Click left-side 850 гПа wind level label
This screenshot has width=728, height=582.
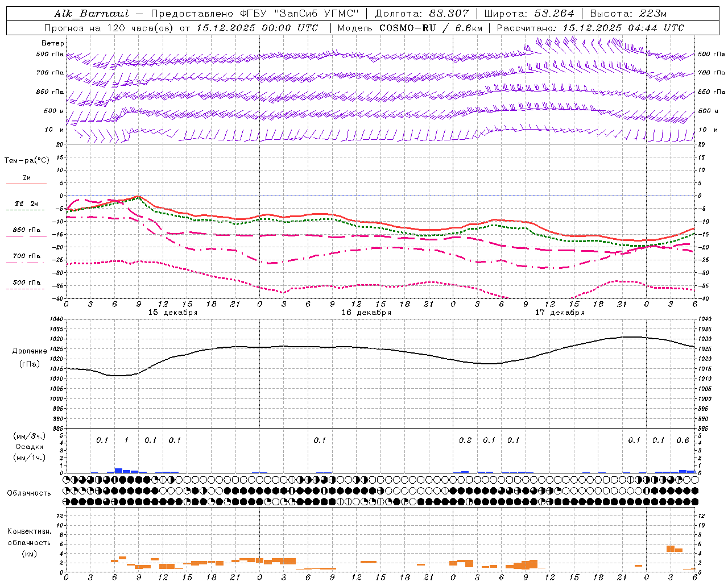(50, 92)
